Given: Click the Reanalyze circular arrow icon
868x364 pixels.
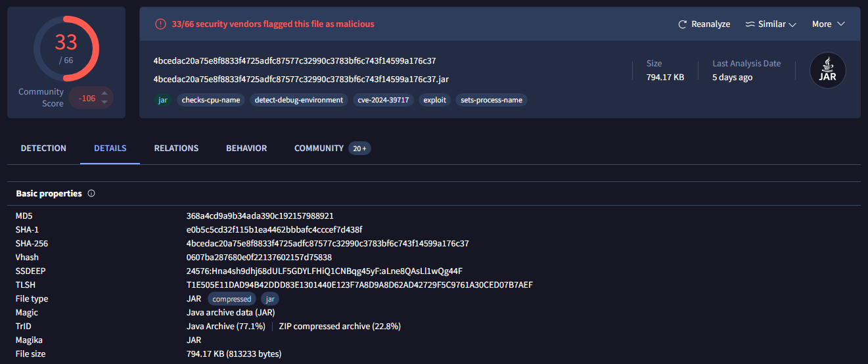Looking at the screenshot, I should coord(683,24).
